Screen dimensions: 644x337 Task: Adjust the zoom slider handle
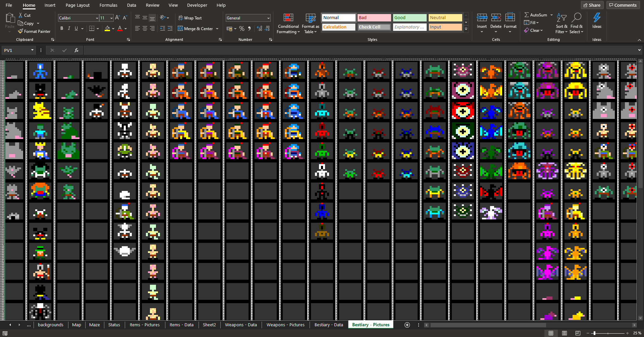coord(594,333)
